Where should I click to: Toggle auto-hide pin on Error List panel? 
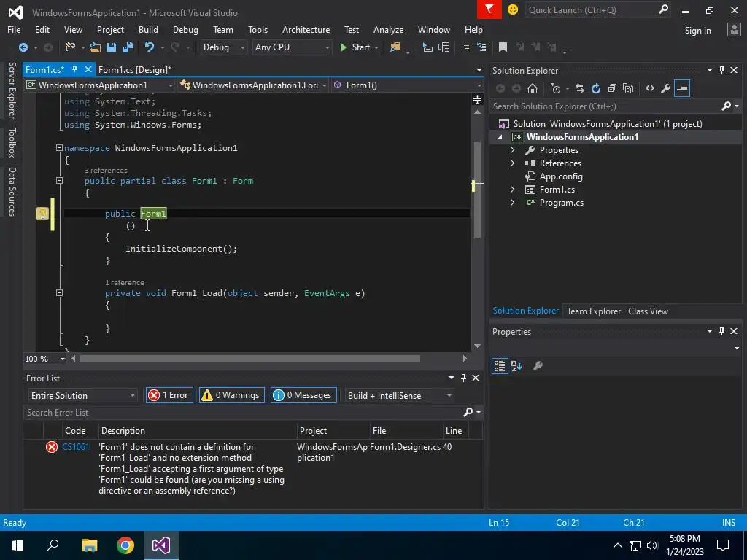point(463,378)
